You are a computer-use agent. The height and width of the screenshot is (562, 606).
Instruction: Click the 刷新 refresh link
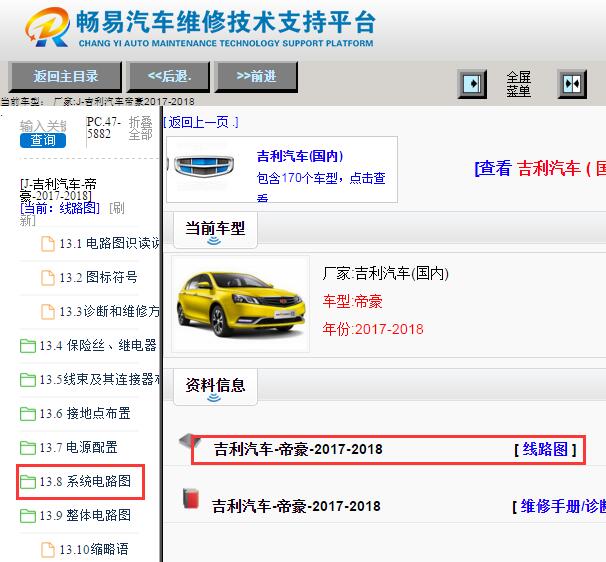pyautogui.click(x=117, y=208)
